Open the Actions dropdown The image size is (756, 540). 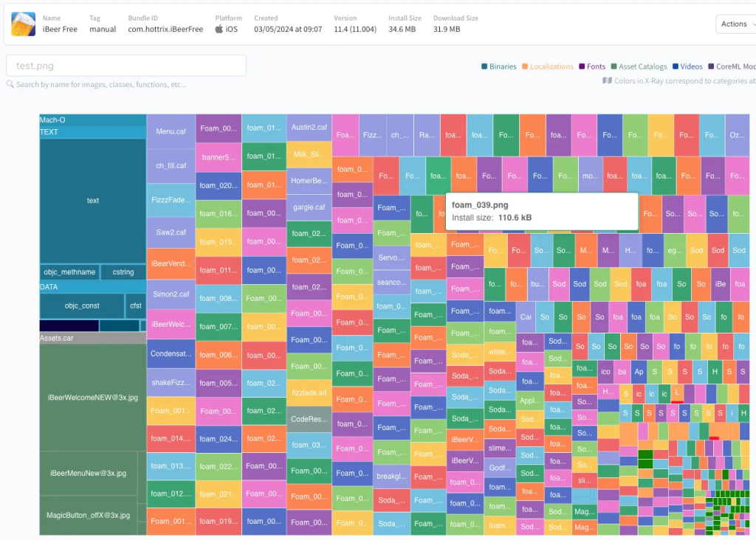(x=735, y=24)
